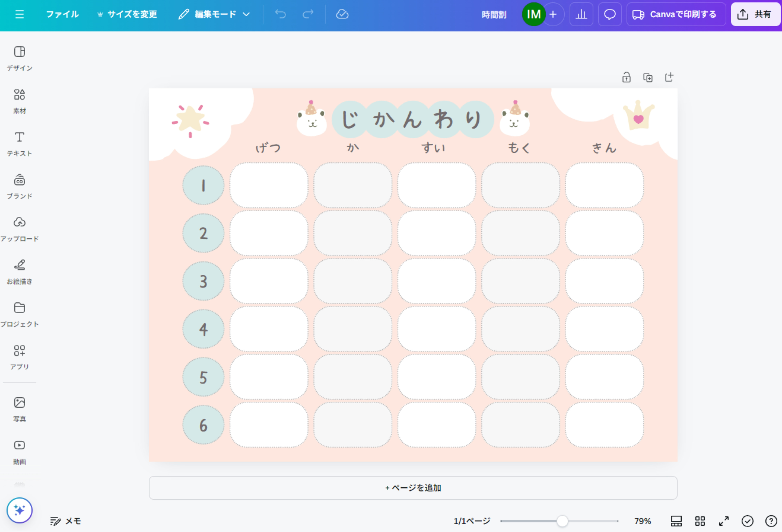Click the undo arrow
Screen dimensions: 782x532
tap(280, 14)
